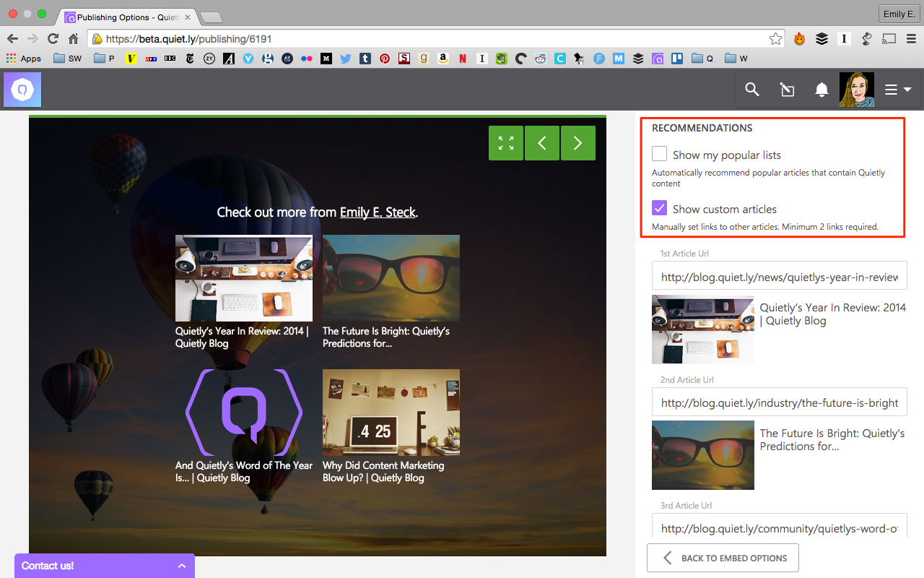Open Why Did Content Marketing Blow Up thumbnail
This screenshot has width=924, height=578.
coord(391,413)
